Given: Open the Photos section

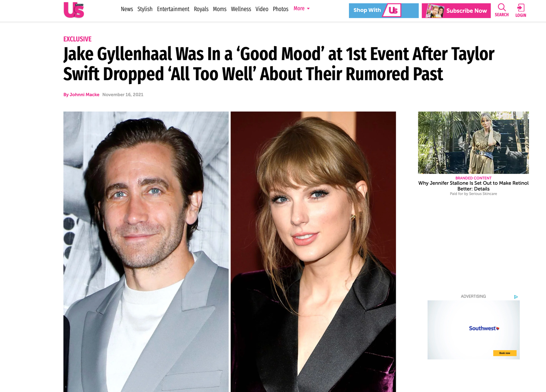Looking at the screenshot, I should tap(281, 9).
